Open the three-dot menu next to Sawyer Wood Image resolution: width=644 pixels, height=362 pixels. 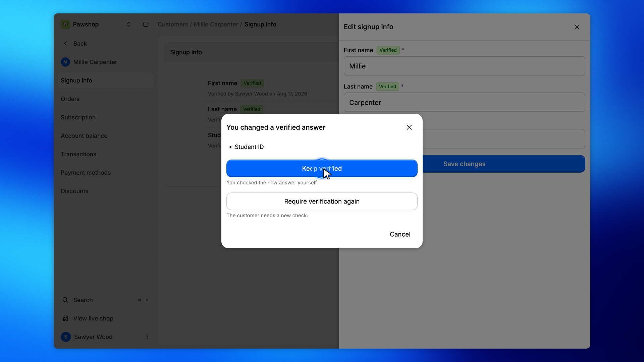147,337
